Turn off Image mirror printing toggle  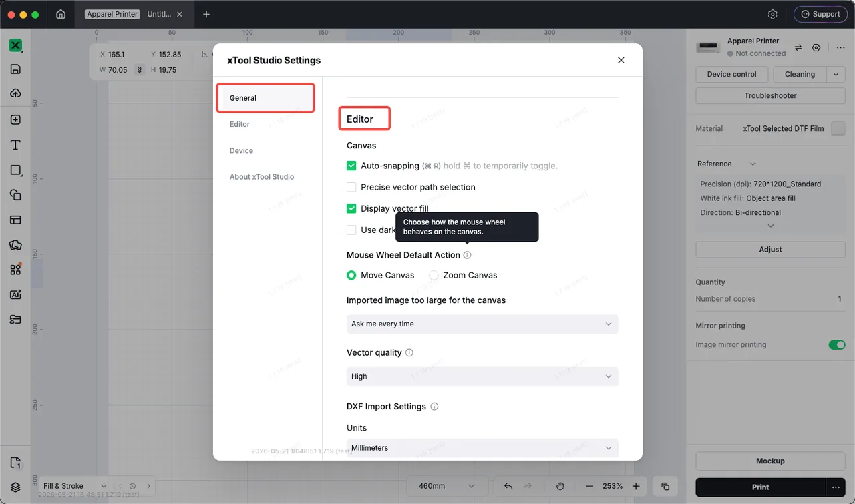click(837, 345)
